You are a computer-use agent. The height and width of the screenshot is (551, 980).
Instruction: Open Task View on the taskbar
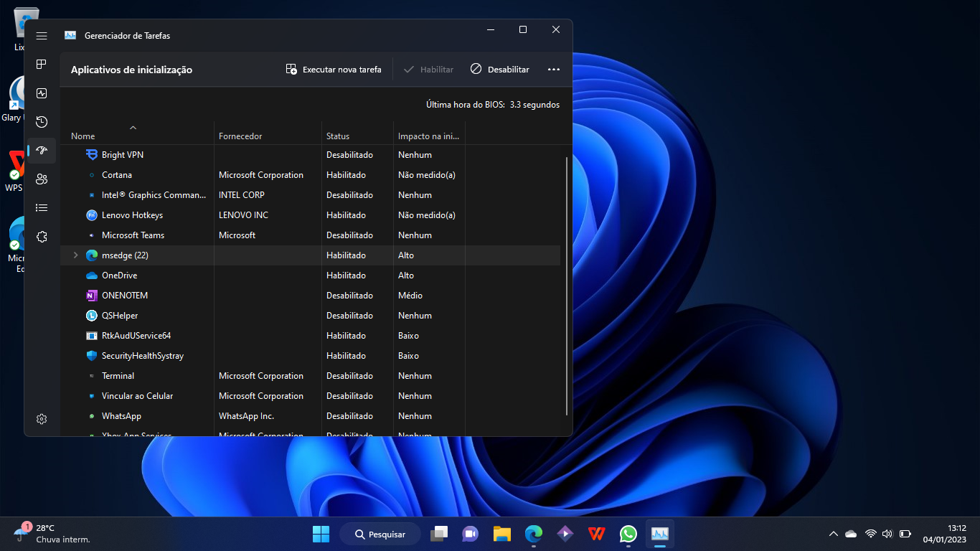tap(439, 534)
